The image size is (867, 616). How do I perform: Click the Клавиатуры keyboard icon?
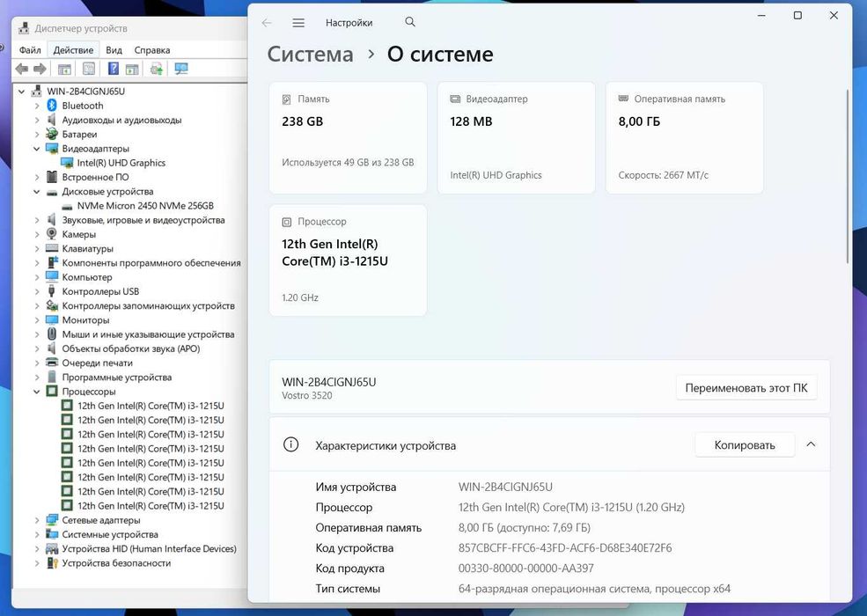point(52,248)
